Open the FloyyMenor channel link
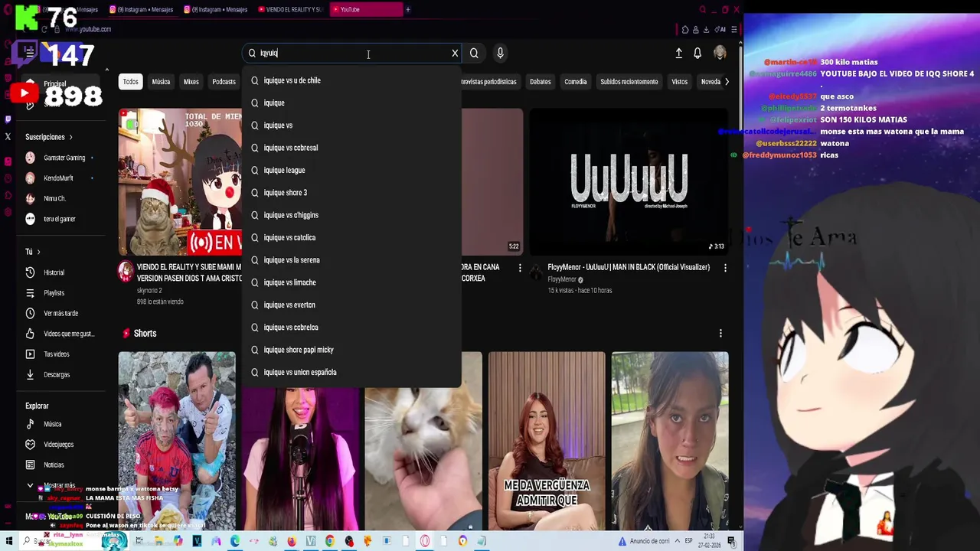Viewport: 980px width, 551px height. [x=562, y=279]
